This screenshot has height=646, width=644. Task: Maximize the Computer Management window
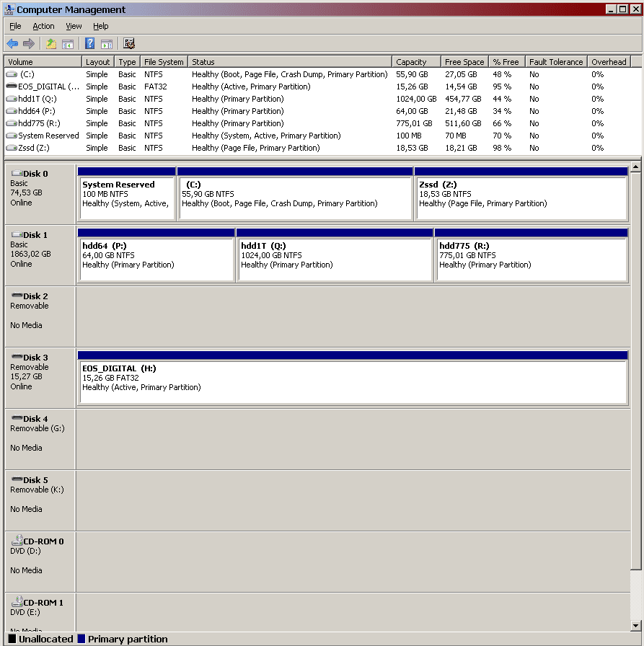623,9
